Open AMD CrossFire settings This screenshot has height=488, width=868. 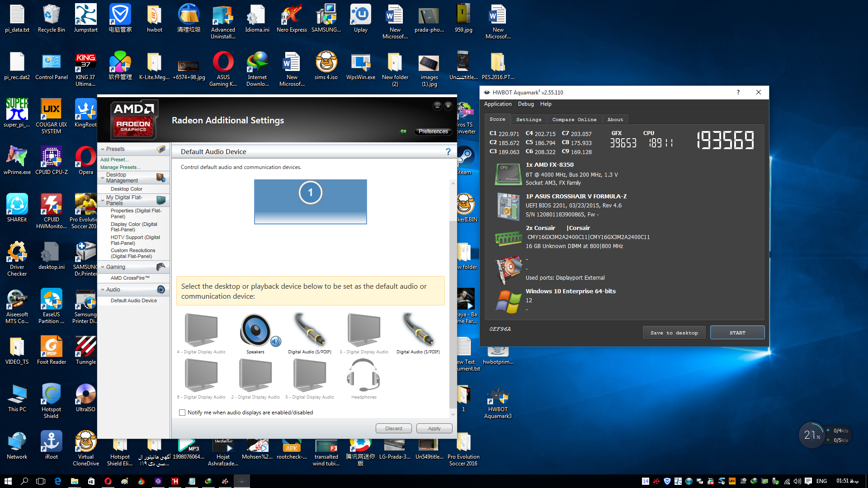pos(130,278)
